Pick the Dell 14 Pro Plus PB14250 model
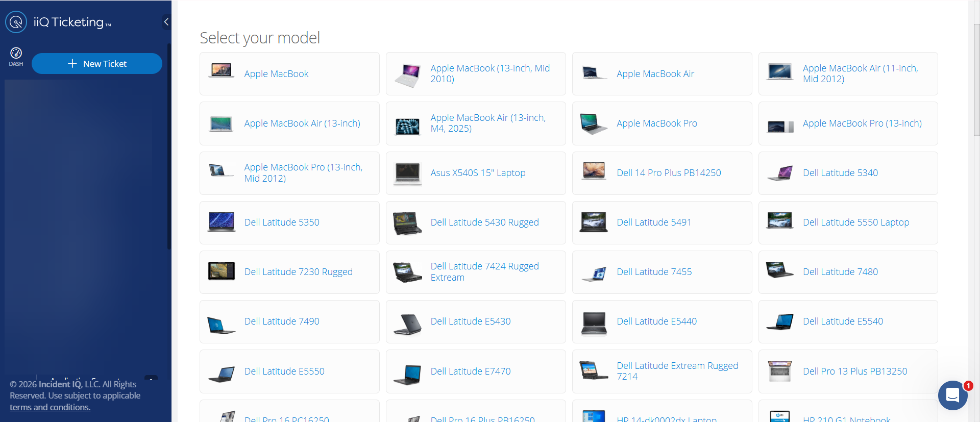The image size is (980, 422). click(x=668, y=173)
